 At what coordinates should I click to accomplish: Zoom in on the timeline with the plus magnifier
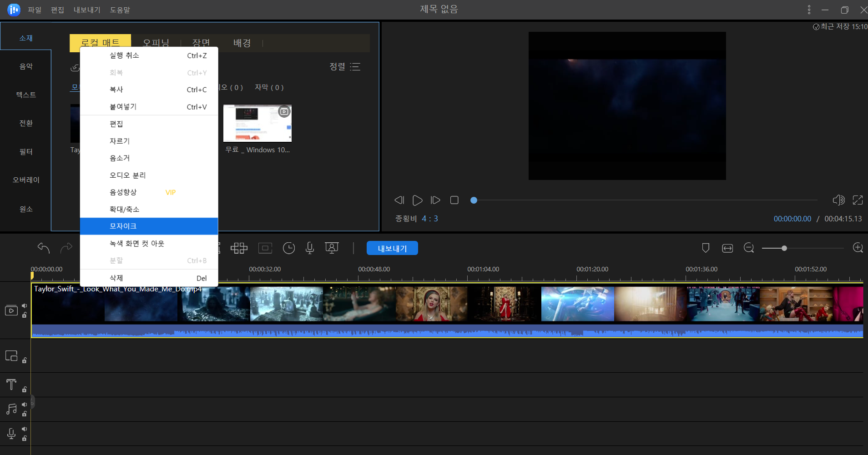tap(858, 248)
